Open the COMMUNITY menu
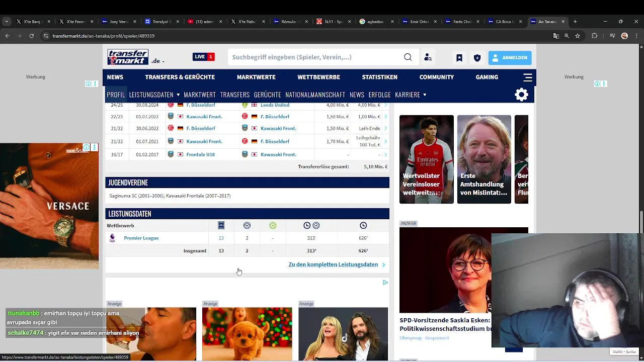The image size is (644, 362). 437,77
